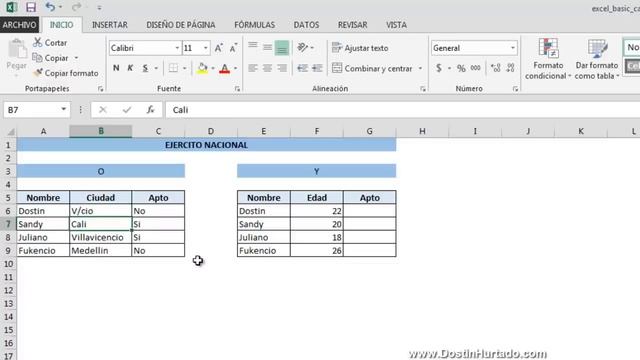Open the Fuente dialog launcher
Viewport: 640px width, 360px height.
237,89
